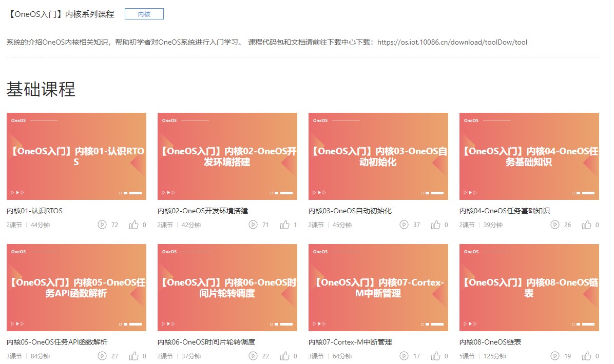The width and height of the screenshot is (614, 364).
Task: Click play-count icon for 内核02-OneOS开发环境搭建
Action: [253, 225]
